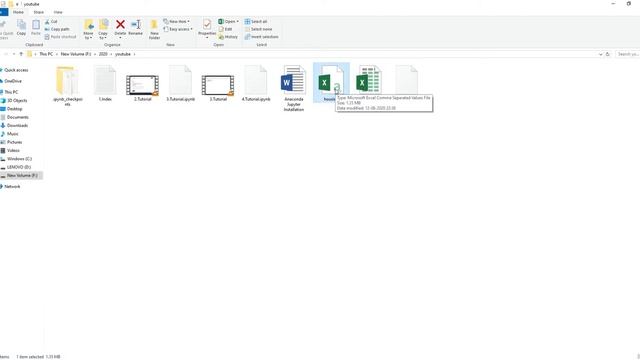This screenshot has height=360, width=640.
Task: Select the 3.Tutorial.ipynb file
Action: (x=180, y=84)
